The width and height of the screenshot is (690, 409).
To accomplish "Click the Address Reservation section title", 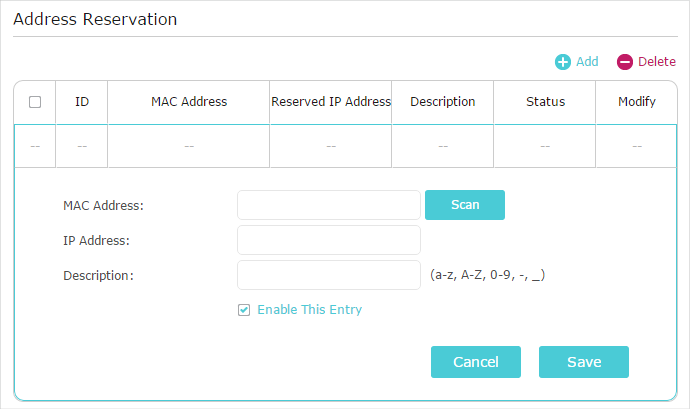I will 95,19.
